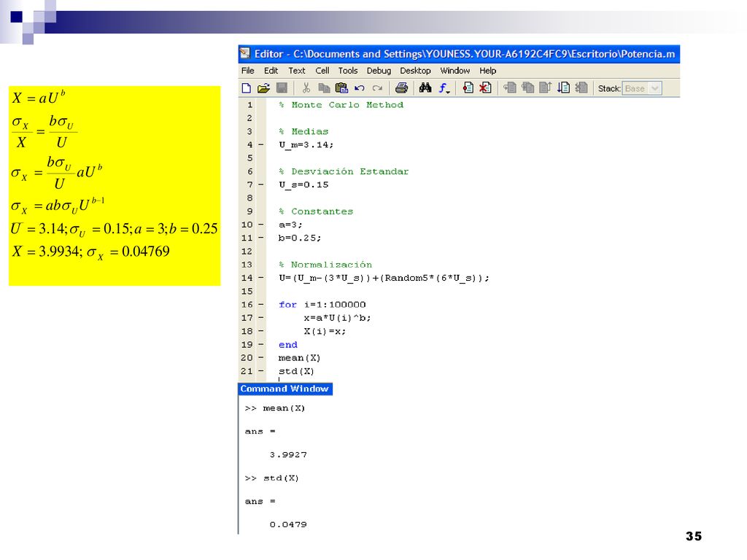Toggle breakpoint dash on line 4
The height and width of the screenshot is (560, 747).
click(261, 144)
